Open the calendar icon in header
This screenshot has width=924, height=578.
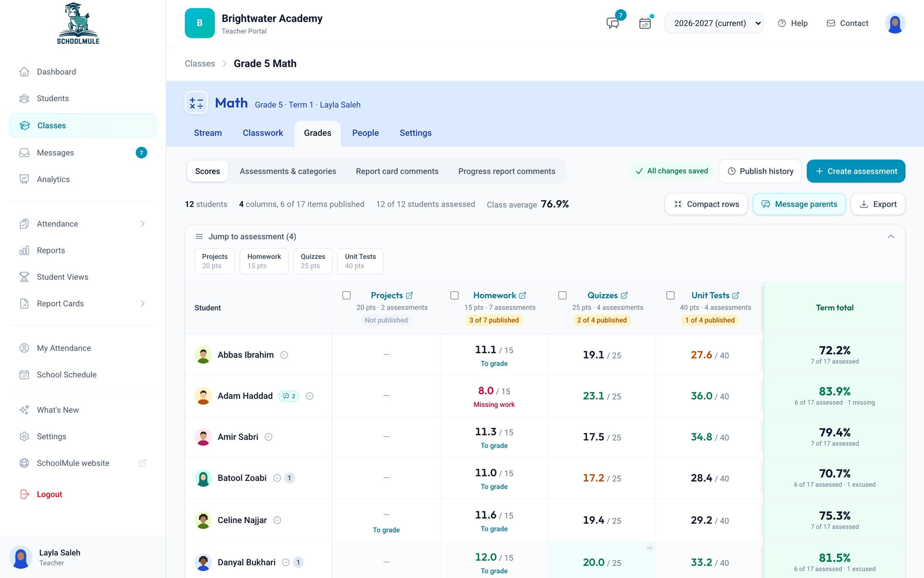[x=645, y=23]
